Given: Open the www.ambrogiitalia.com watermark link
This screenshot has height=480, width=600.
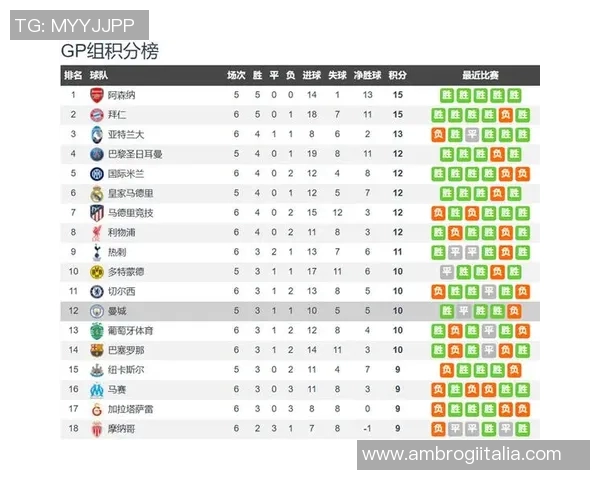Looking at the screenshot, I should pyautogui.click(x=461, y=454).
